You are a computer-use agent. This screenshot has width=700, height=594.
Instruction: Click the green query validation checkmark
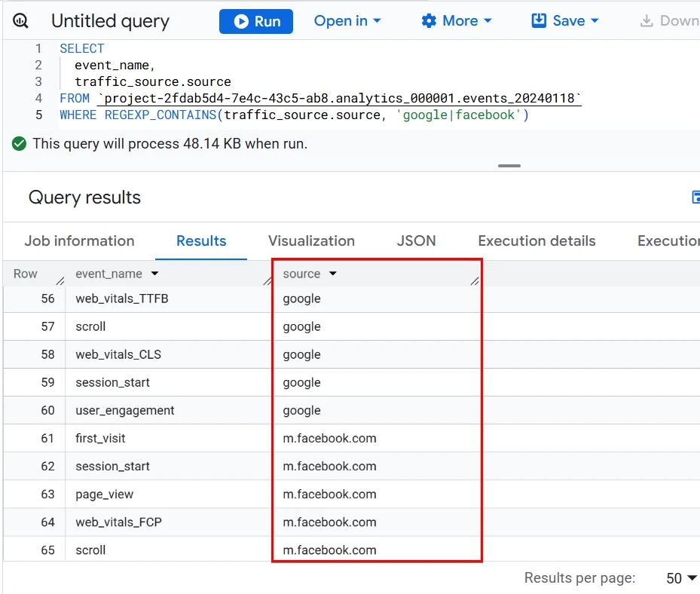[x=19, y=144]
